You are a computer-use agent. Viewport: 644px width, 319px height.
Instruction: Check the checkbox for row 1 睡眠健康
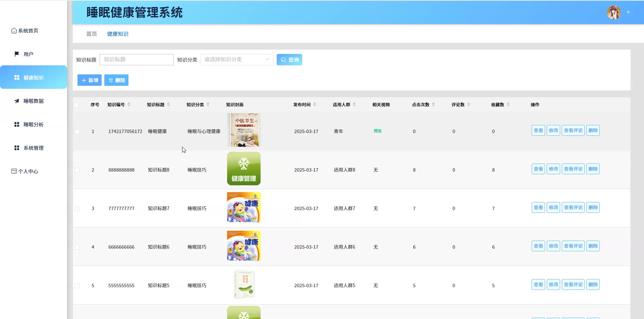coord(77,132)
